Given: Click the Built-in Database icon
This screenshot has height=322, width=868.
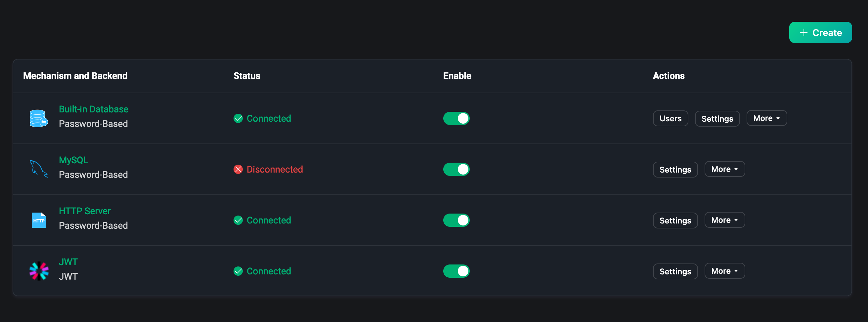Looking at the screenshot, I should coord(38,118).
